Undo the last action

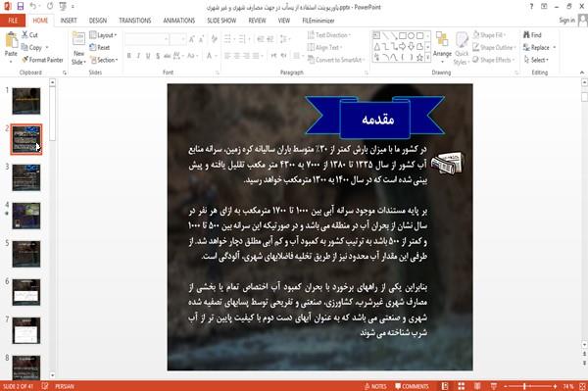(33, 7)
